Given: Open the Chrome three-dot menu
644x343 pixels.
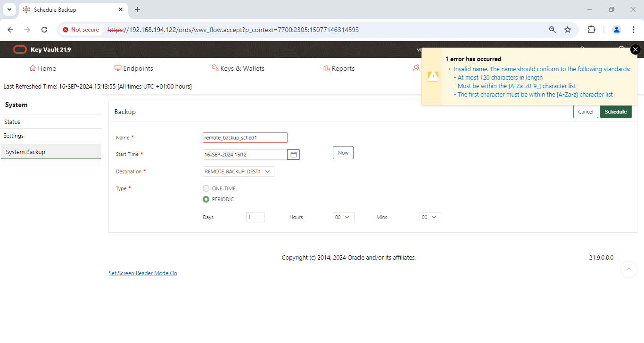Looking at the screenshot, I should 634,30.
